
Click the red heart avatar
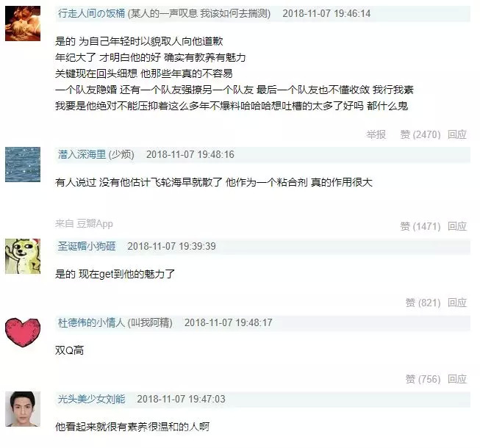tap(23, 333)
